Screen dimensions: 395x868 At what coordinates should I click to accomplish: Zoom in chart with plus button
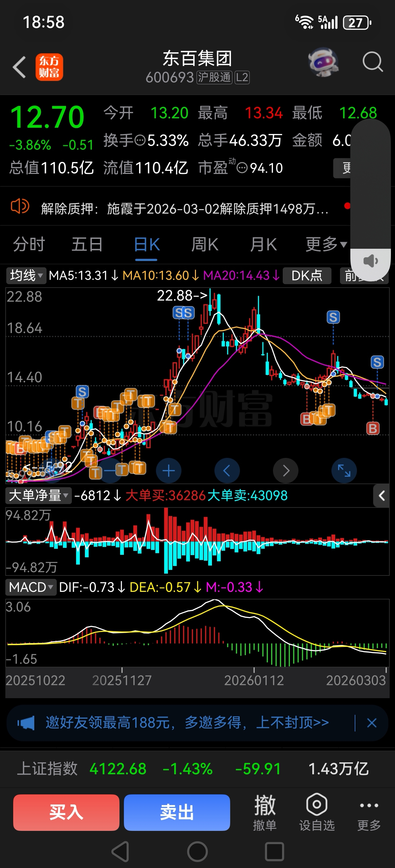pyautogui.click(x=169, y=470)
